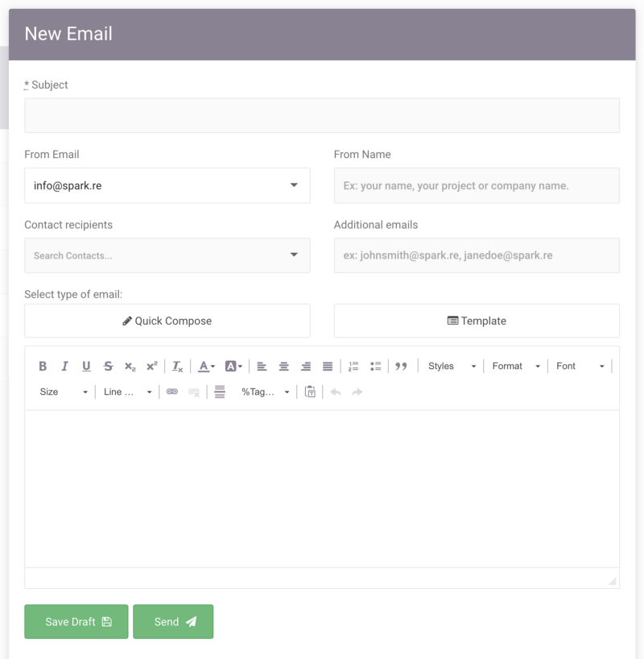This screenshot has height=659, width=644.
Task: Apply italic formatting
Action: tap(64, 366)
